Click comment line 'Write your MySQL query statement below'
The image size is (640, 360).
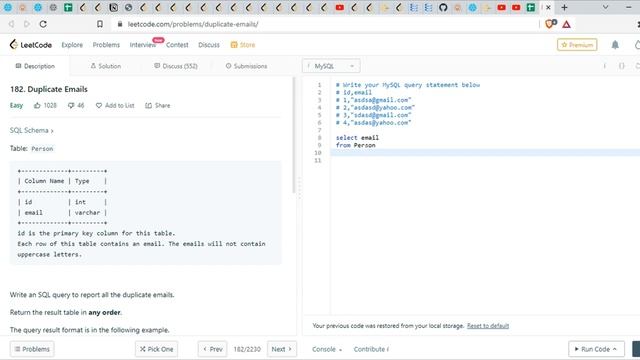click(x=408, y=85)
